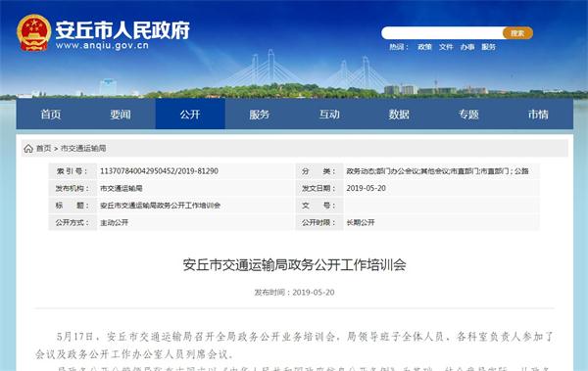The height and width of the screenshot is (371, 588).
Task: Go to 市交通运输局 in breadcrumb
Action: point(83,149)
